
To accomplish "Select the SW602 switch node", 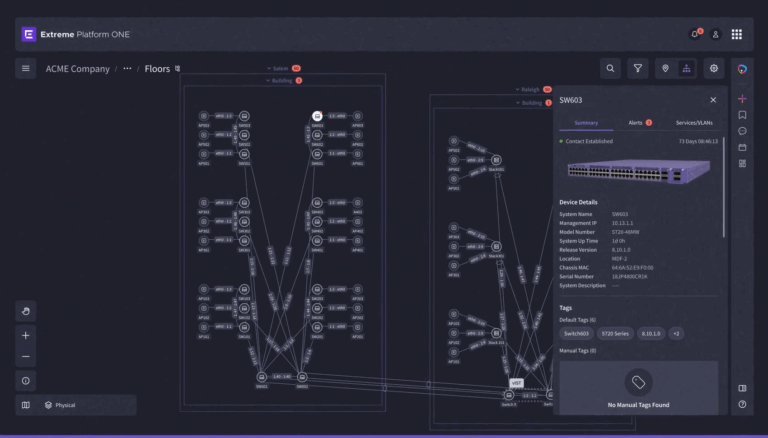I will 317,135.
